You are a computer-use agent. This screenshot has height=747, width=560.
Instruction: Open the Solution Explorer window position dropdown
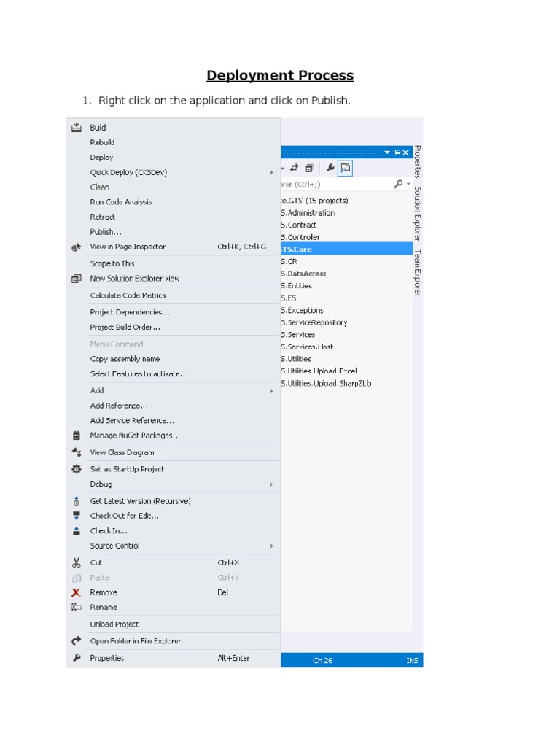[388, 152]
